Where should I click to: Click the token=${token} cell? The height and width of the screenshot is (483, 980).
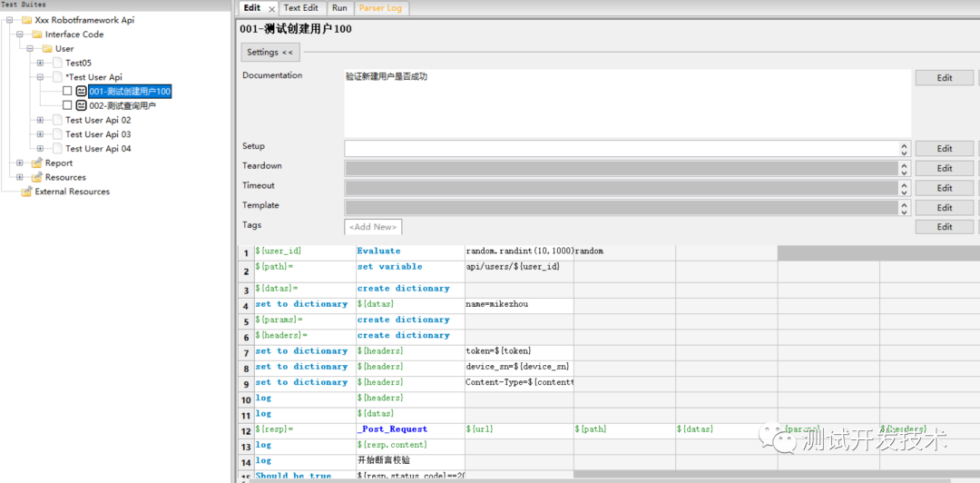519,352
